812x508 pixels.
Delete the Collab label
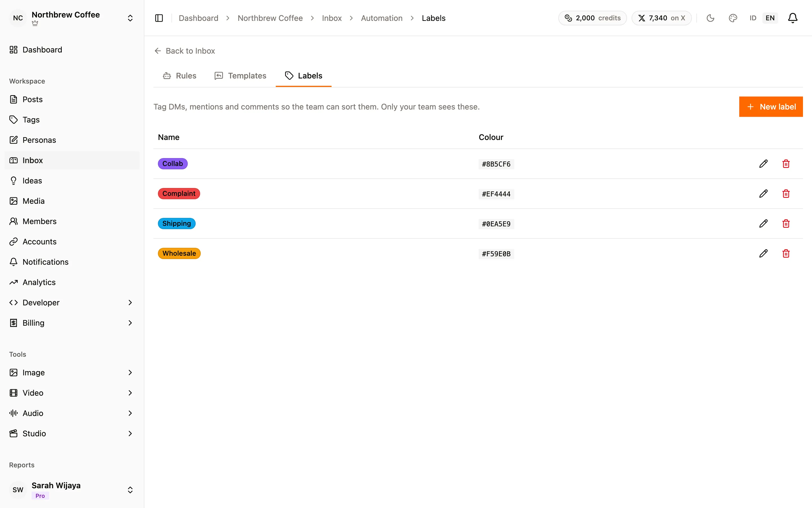tap(786, 164)
